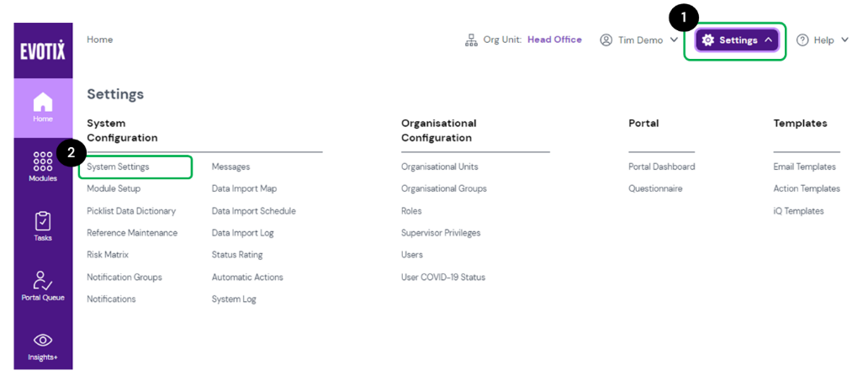
Task: Open the Insights+ eye icon
Action: [43, 341]
